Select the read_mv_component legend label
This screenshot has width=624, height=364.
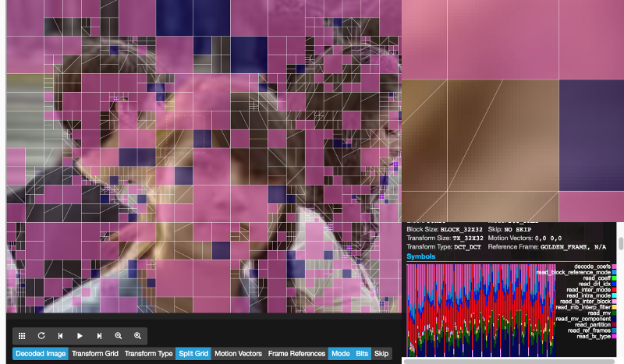pyautogui.click(x=583, y=319)
